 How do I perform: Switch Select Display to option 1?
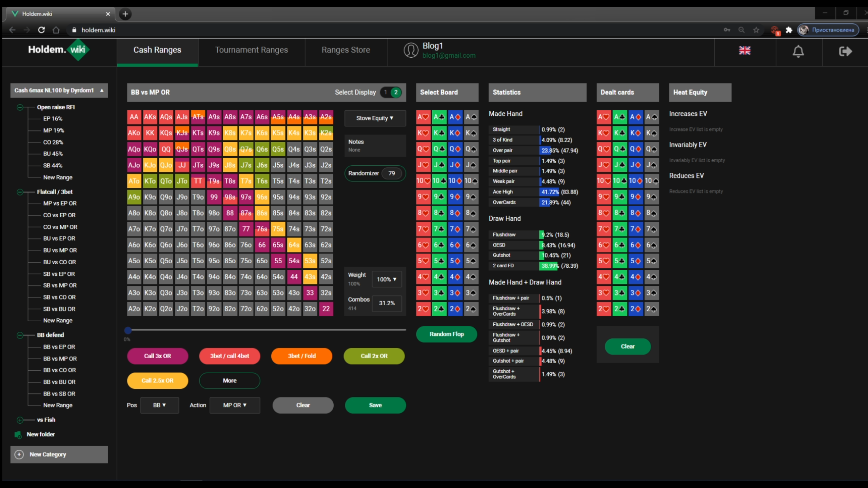(x=386, y=92)
